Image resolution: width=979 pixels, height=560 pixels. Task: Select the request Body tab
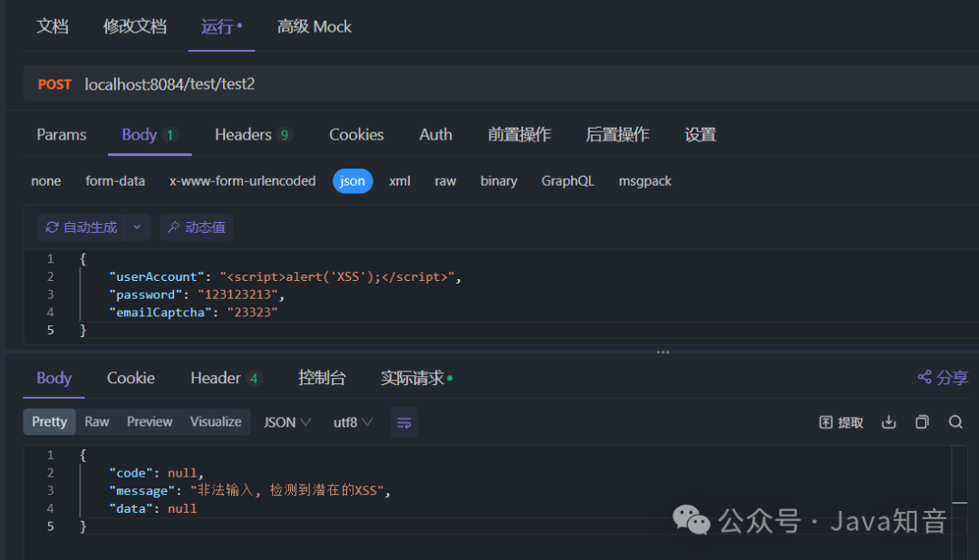click(150, 135)
